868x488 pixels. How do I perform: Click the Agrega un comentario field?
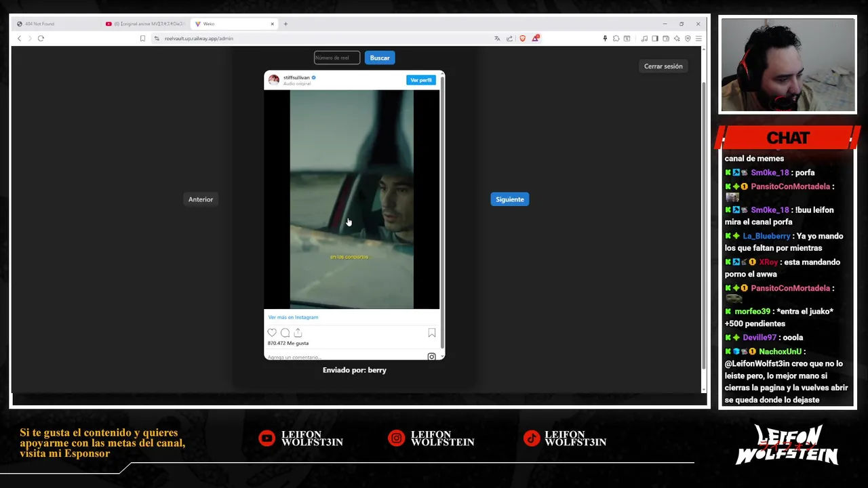294,357
